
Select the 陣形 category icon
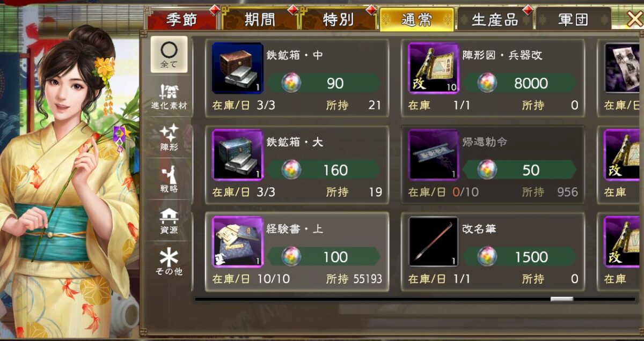pos(169,138)
